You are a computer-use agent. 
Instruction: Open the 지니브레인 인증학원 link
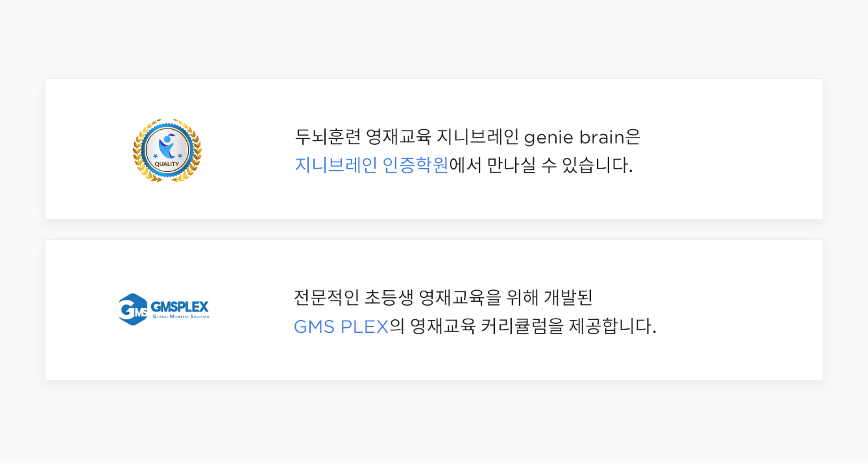[371, 165]
